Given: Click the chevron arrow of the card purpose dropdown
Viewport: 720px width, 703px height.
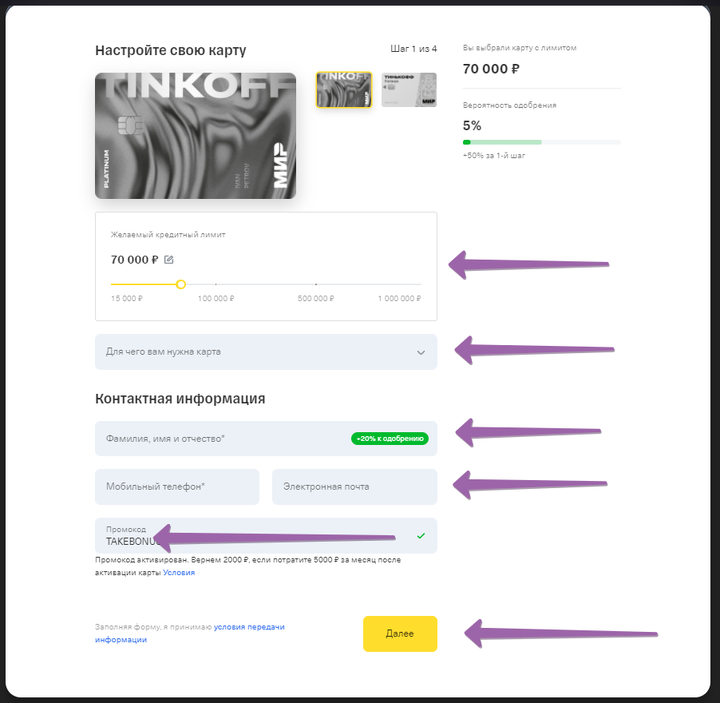Looking at the screenshot, I should coord(421,353).
